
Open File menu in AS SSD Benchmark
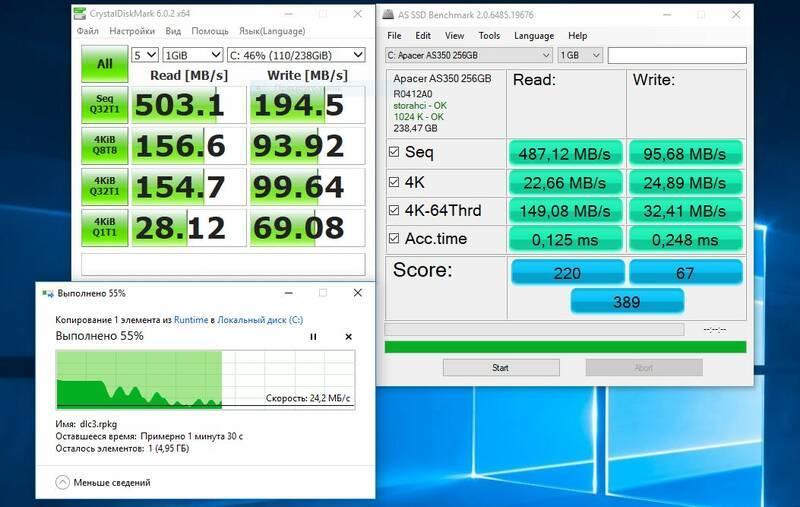click(394, 36)
